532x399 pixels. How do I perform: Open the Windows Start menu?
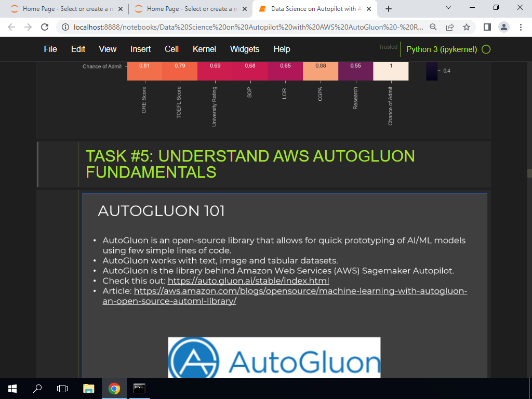(12, 389)
